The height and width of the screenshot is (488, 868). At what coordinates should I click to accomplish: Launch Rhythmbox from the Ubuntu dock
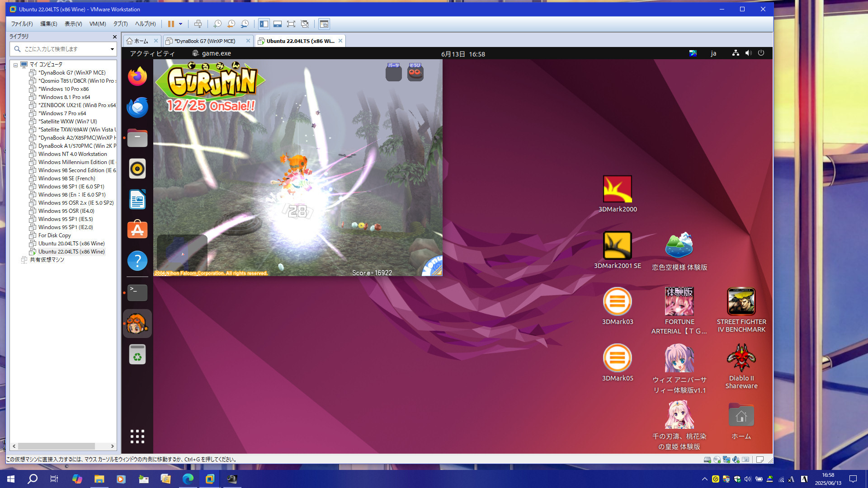(x=137, y=169)
